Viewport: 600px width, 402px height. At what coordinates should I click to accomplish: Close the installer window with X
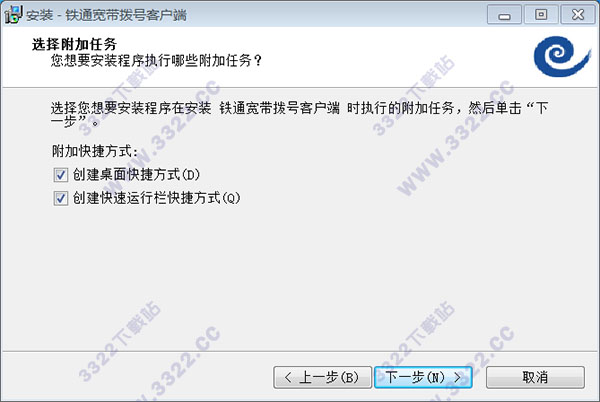578,15
